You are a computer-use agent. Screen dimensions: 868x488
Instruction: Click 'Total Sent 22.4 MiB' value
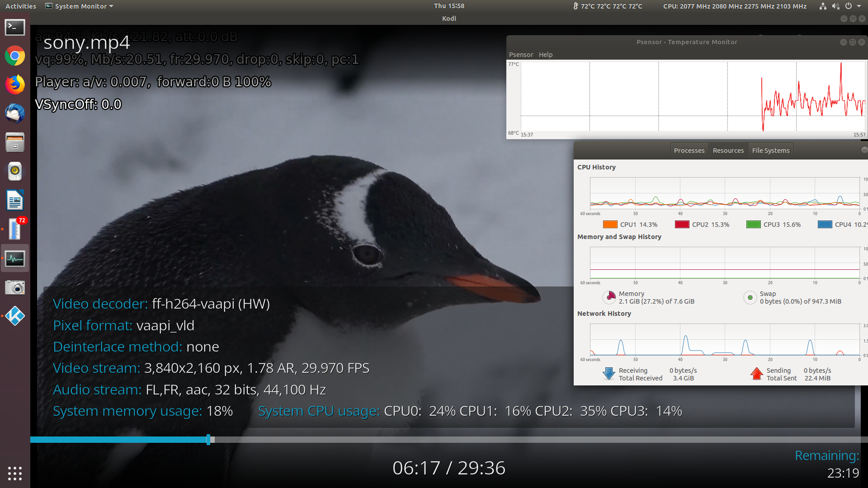coord(817,378)
